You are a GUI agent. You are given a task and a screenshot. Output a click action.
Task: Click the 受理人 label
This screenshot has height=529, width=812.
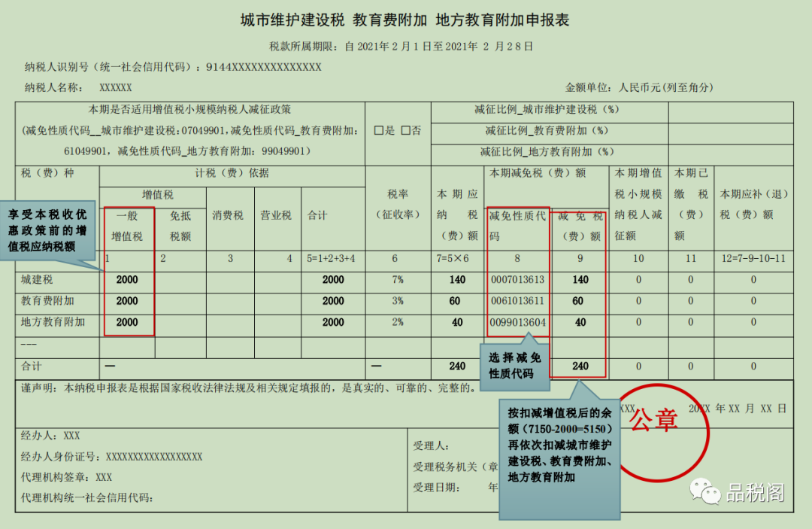coord(431,446)
